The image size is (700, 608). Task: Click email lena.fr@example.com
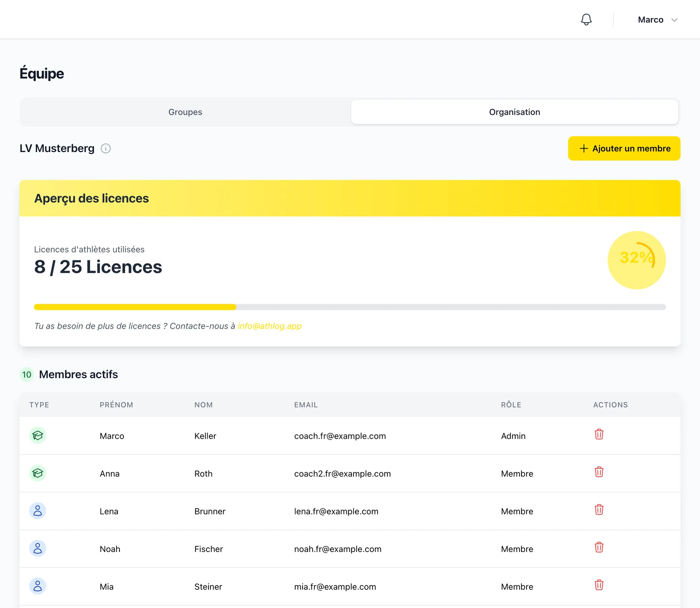[x=336, y=512]
